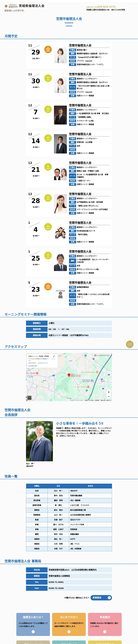Click the 06：00 ～ 07：00 time value
This screenshot has width=138, height=644.
point(59,329)
